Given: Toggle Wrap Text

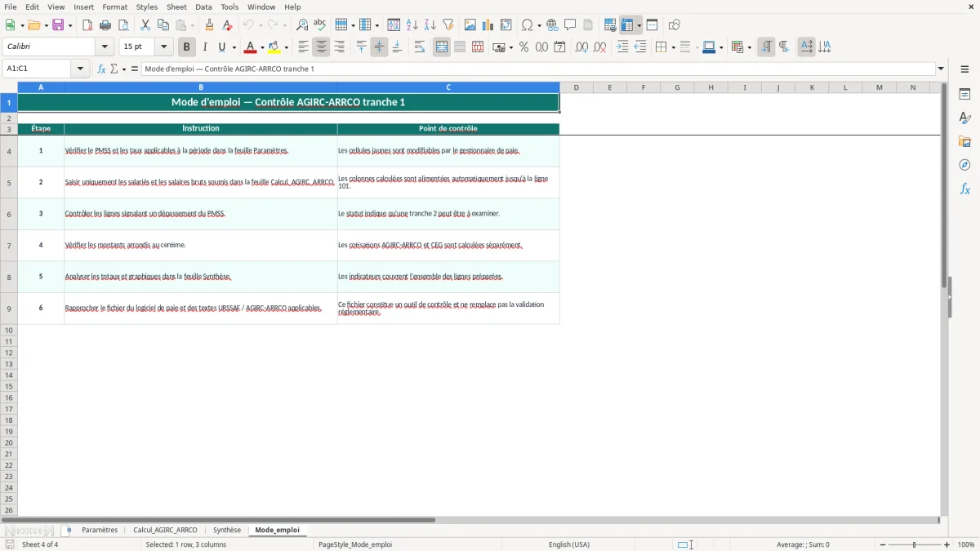Looking at the screenshot, I should [420, 47].
